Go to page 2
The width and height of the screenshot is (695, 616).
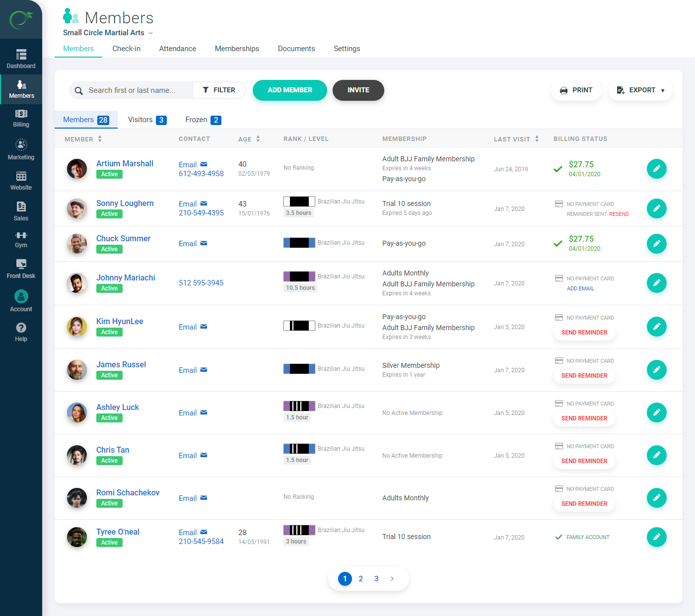click(361, 579)
